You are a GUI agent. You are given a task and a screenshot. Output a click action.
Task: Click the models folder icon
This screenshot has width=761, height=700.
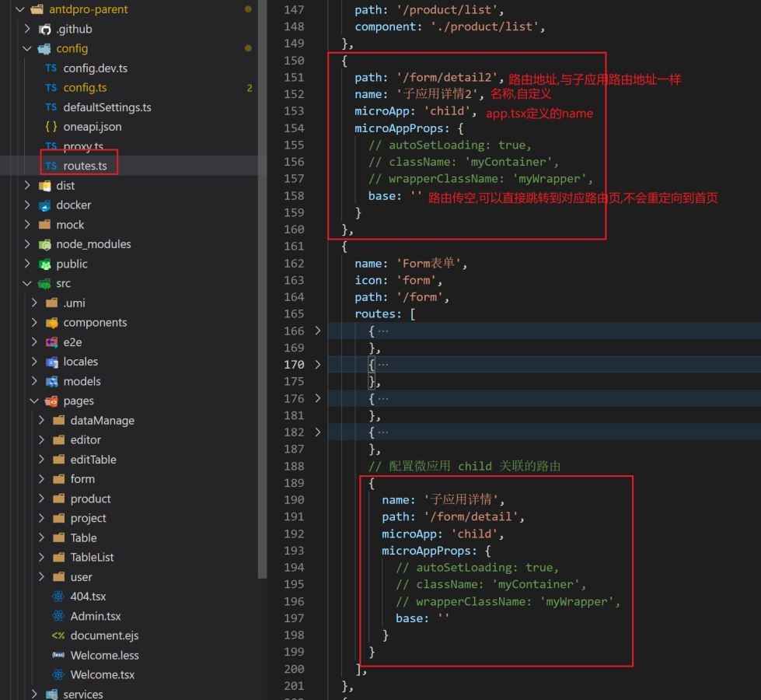coord(52,381)
